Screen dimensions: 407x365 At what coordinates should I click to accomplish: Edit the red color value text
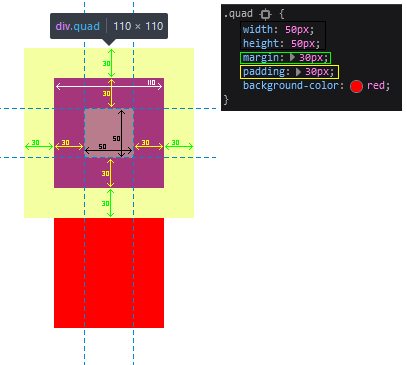tap(376, 86)
